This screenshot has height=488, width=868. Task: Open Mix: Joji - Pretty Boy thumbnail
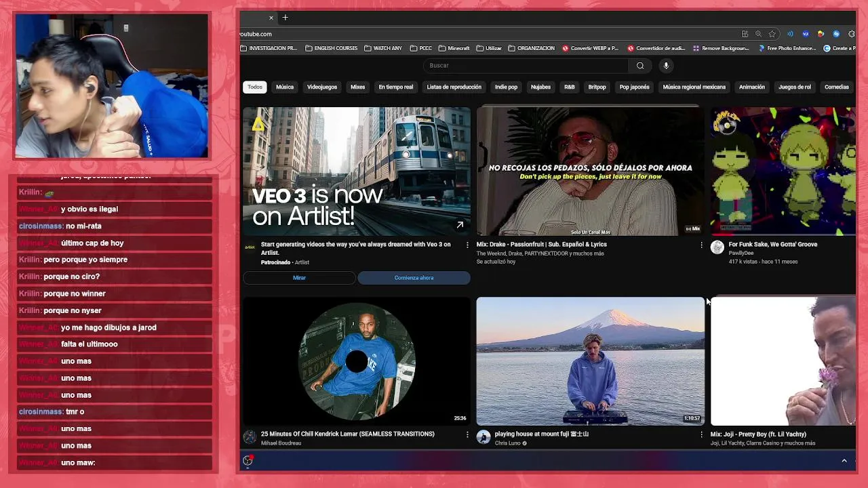click(x=783, y=361)
